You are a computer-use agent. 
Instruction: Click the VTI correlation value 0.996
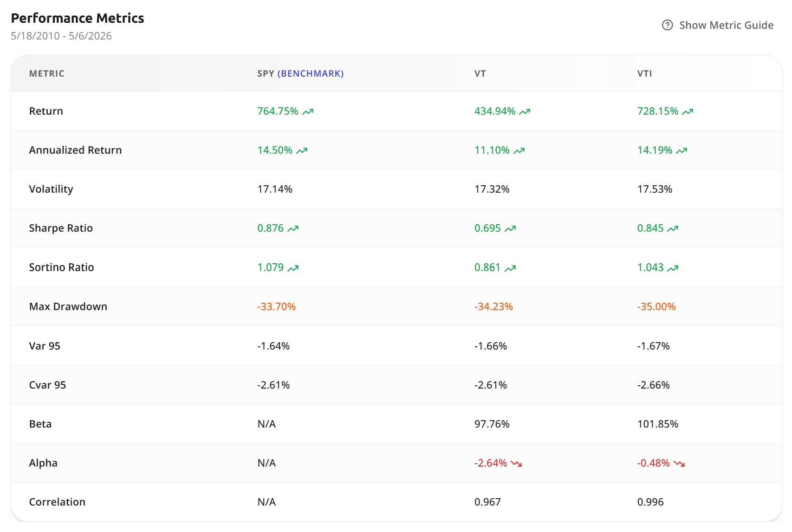650,502
